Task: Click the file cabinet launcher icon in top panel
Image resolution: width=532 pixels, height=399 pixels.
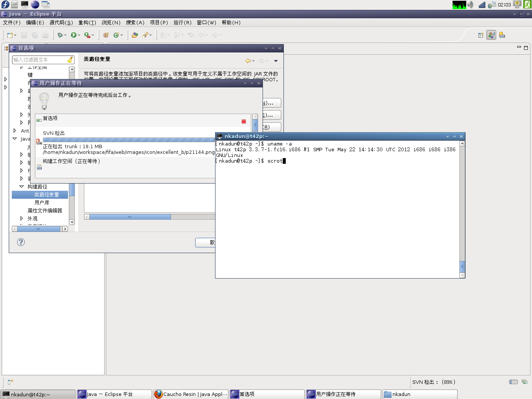Action: (14, 5)
